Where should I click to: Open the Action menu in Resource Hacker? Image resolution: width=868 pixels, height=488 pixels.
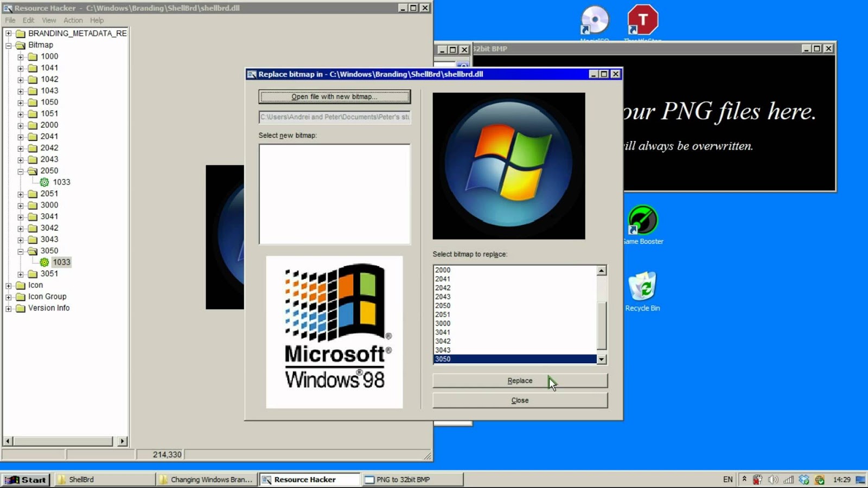pyautogui.click(x=73, y=20)
